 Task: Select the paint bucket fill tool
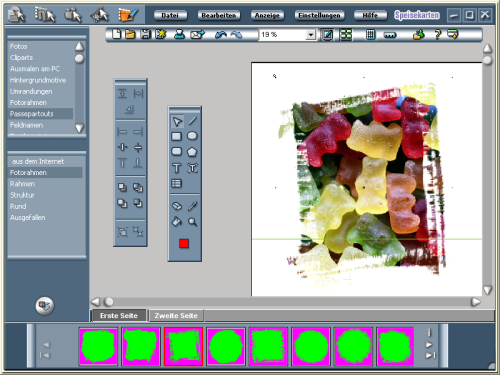[x=176, y=222]
